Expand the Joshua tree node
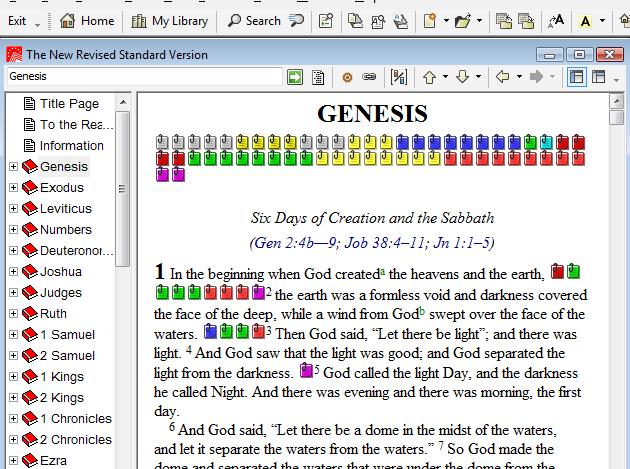 (13, 271)
